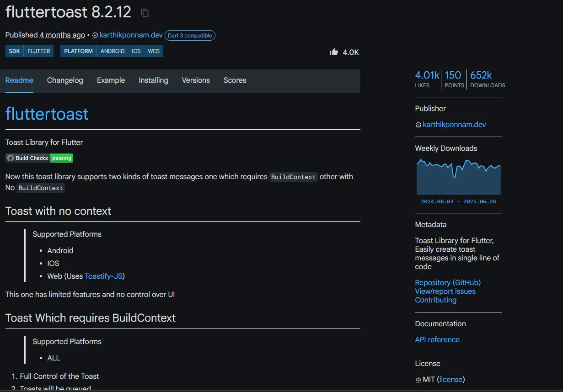Click the license scale icon

[418, 380]
